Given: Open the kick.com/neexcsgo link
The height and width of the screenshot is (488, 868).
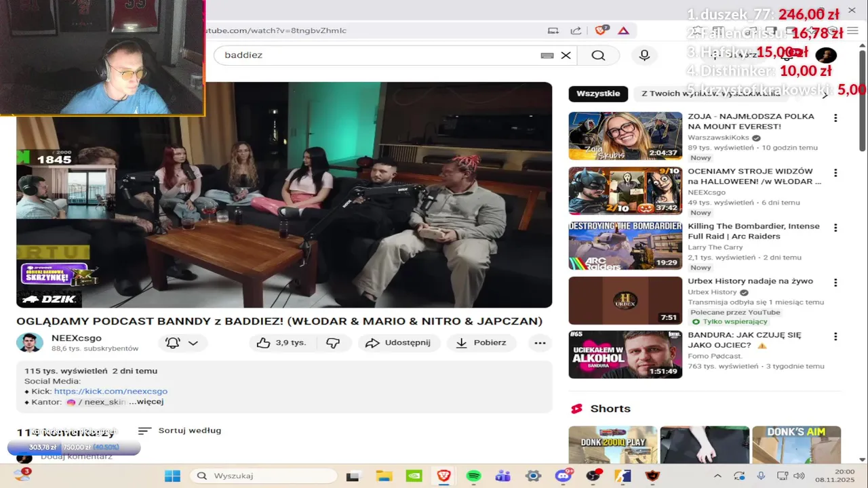Looking at the screenshot, I should coord(111,391).
